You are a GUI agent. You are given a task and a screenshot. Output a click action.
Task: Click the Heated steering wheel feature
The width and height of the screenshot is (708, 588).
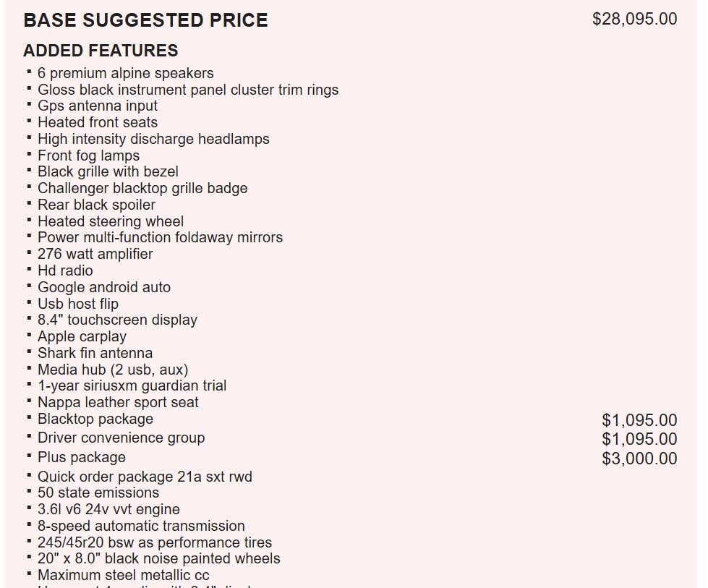(x=111, y=221)
